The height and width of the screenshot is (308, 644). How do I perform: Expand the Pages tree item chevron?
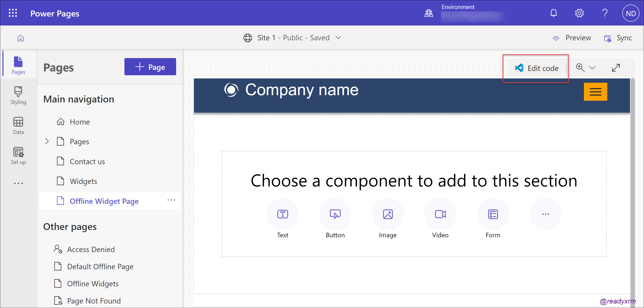[47, 141]
